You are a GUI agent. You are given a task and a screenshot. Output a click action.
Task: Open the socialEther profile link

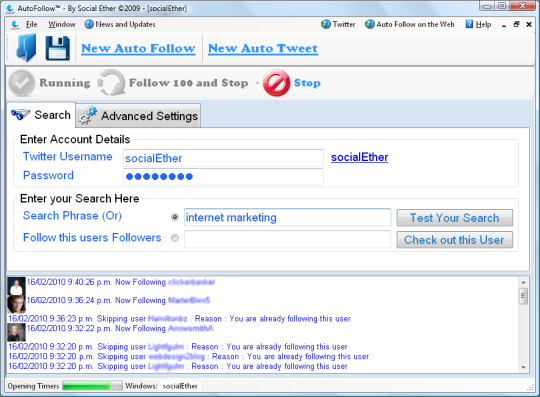(360, 157)
